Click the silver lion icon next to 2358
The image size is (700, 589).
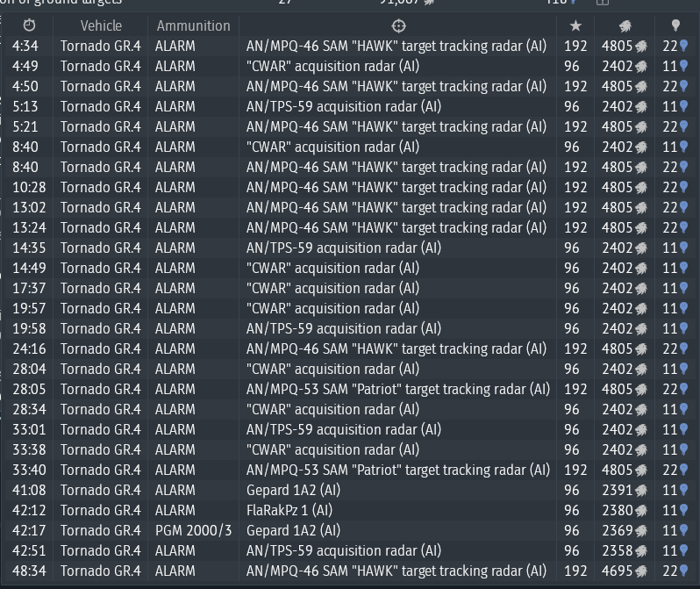pyautogui.click(x=641, y=551)
